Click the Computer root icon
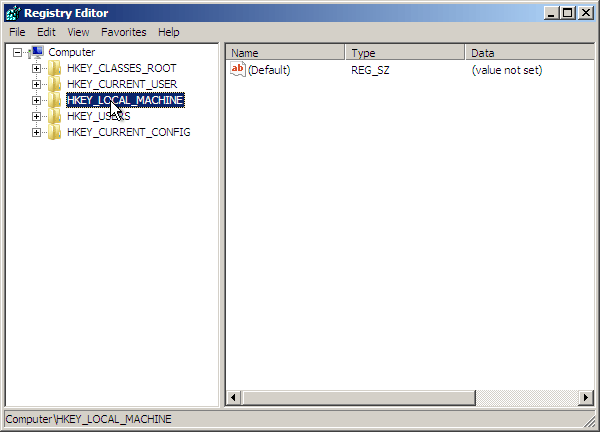This screenshot has height=432, width=600. (36, 52)
